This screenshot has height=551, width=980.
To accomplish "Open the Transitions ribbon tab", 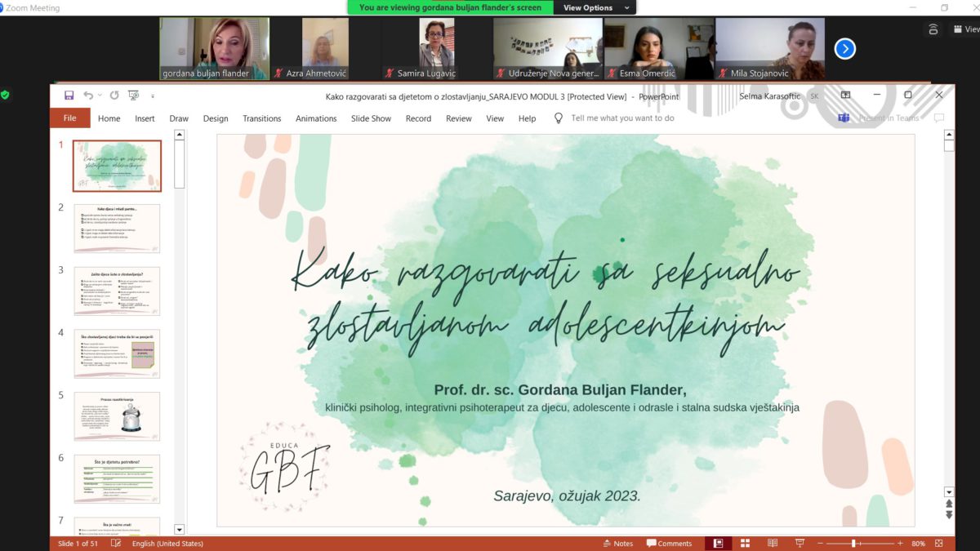I will tap(261, 118).
